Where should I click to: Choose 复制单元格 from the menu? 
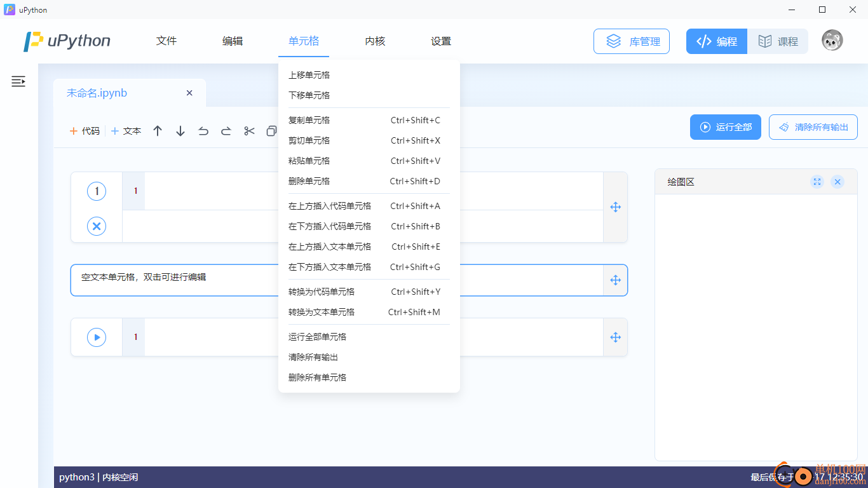coord(369,120)
